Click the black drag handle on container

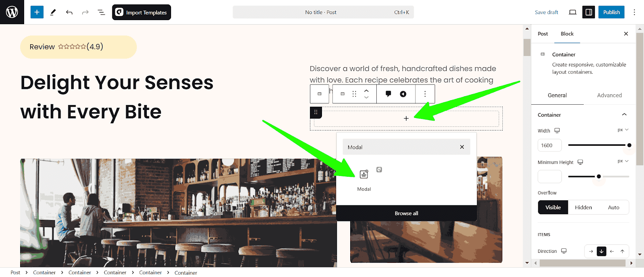(x=316, y=112)
